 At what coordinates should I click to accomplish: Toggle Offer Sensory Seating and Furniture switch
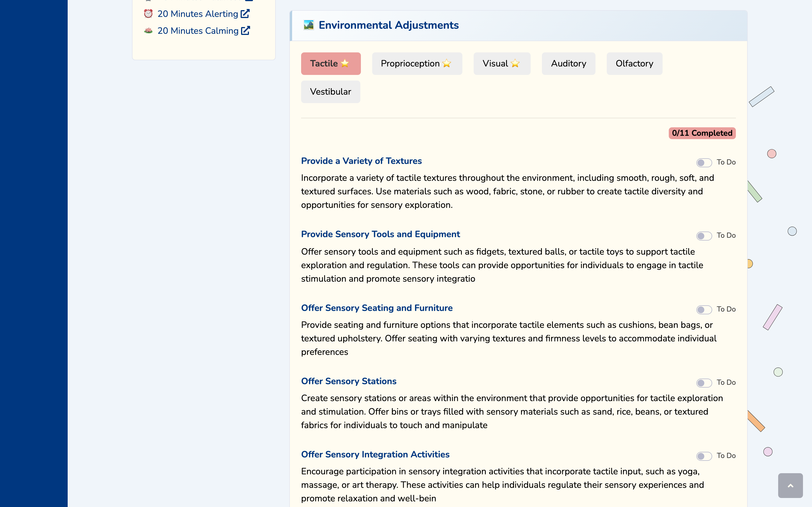pyautogui.click(x=704, y=310)
